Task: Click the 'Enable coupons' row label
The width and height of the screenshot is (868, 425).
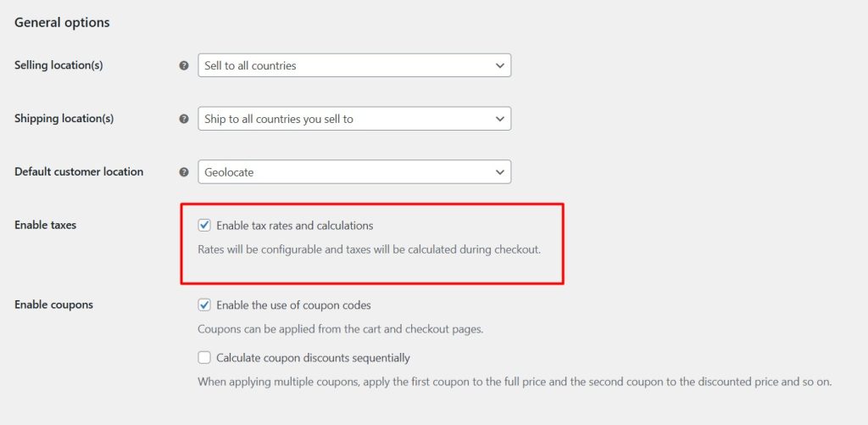Action: coord(53,305)
